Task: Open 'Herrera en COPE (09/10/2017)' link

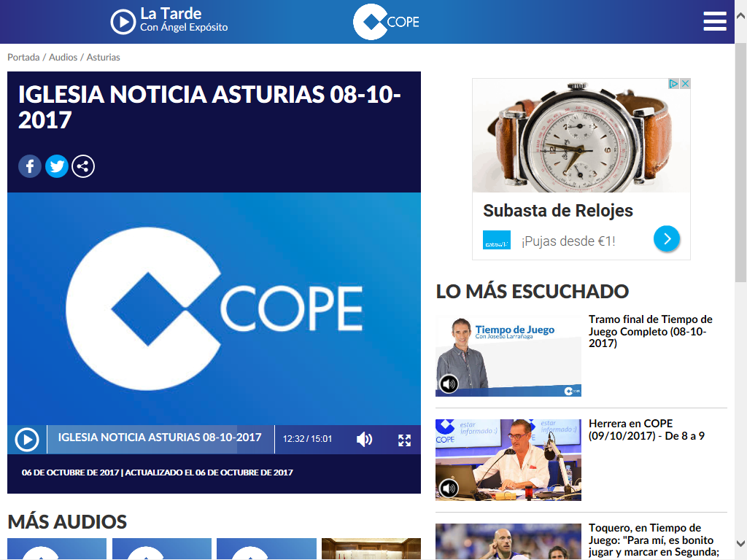Action: point(646,429)
